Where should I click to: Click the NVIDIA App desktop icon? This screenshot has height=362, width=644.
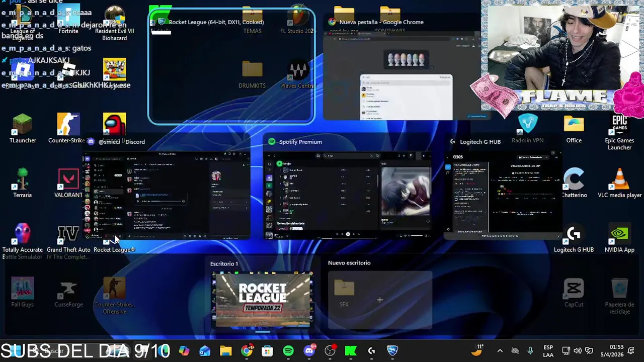point(619,238)
